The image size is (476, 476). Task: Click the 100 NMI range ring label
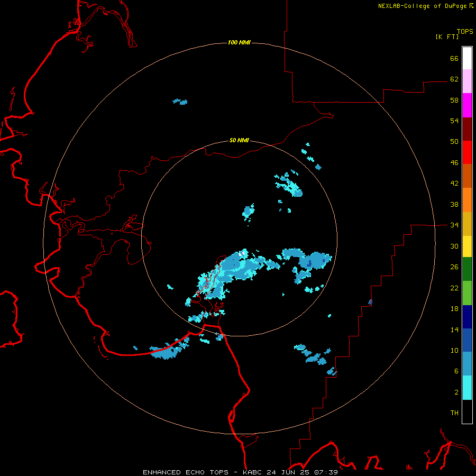(239, 42)
